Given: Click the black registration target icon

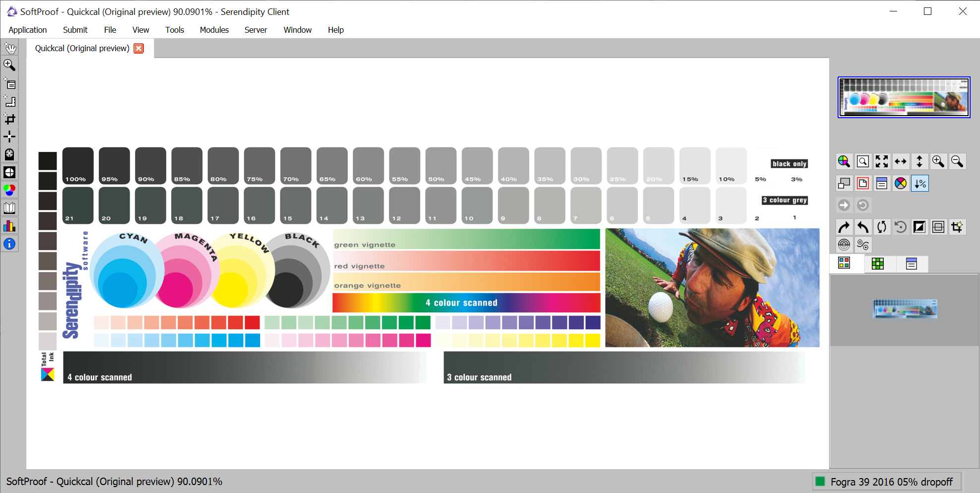Looking at the screenshot, I should [9, 172].
